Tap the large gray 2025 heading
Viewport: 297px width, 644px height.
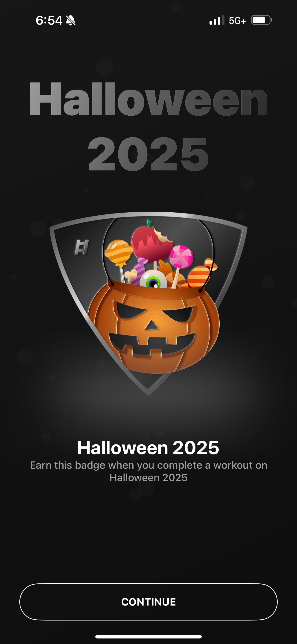[x=148, y=154]
